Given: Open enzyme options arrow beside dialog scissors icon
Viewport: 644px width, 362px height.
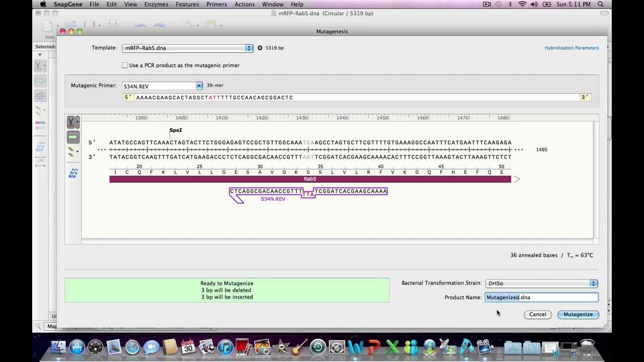Looking at the screenshot, I should (77, 122).
